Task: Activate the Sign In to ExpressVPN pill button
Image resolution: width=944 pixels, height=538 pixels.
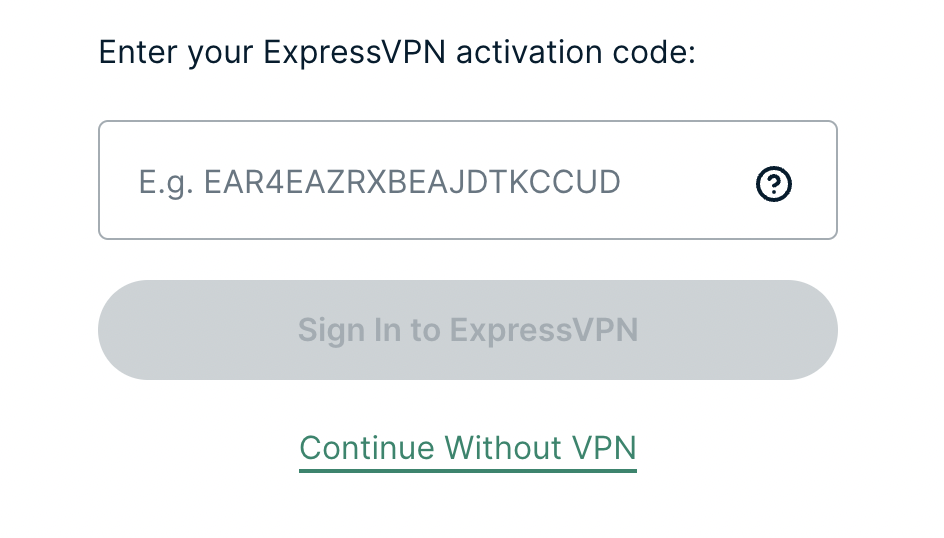Action: click(x=468, y=330)
